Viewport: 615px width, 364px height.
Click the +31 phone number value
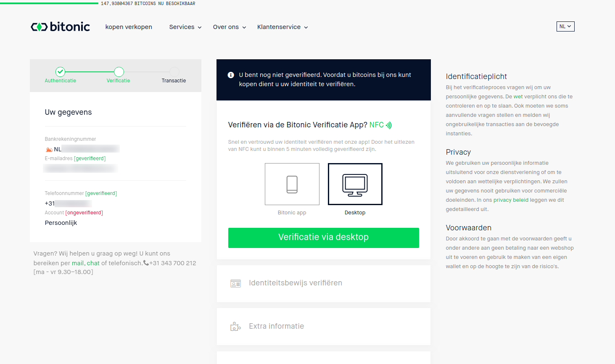tap(67, 203)
